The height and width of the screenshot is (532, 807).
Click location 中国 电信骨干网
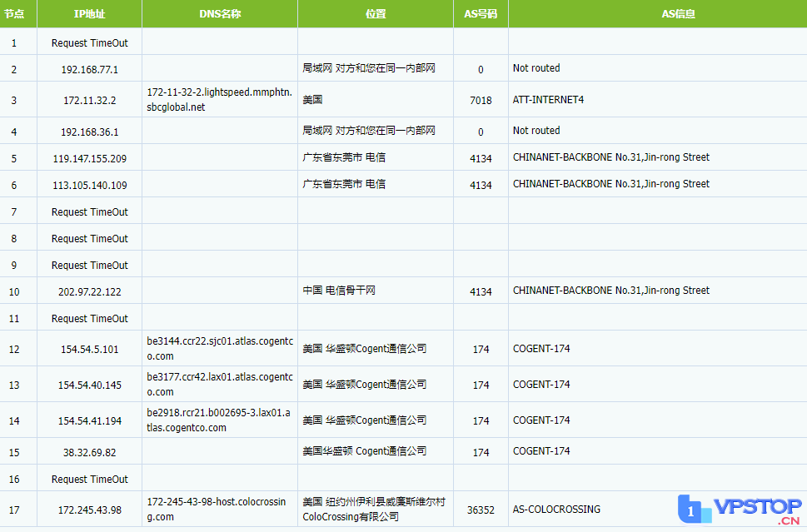(339, 291)
